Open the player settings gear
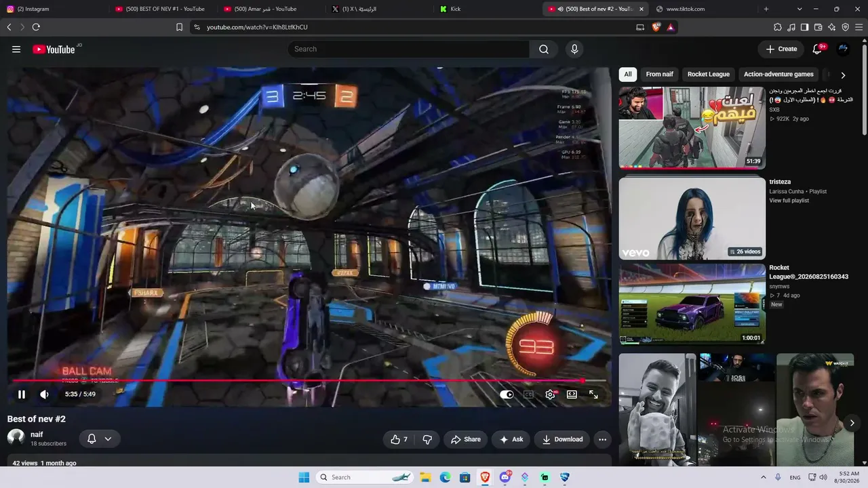The height and width of the screenshot is (488, 868). 550,394
